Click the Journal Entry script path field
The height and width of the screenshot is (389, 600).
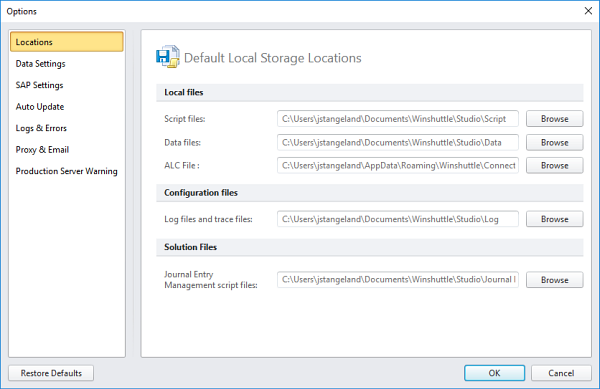pyautogui.click(x=398, y=280)
